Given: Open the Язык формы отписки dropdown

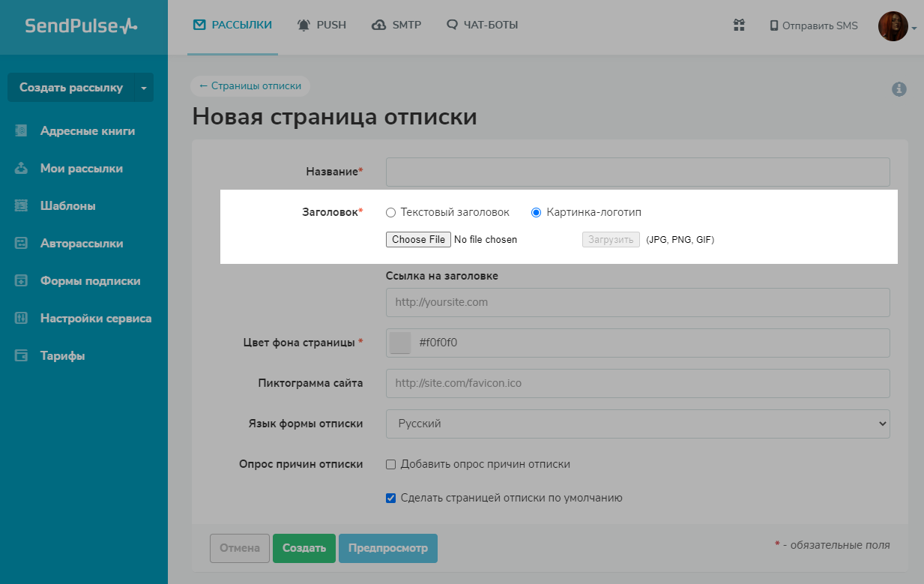Looking at the screenshot, I should [x=638, y=424].
